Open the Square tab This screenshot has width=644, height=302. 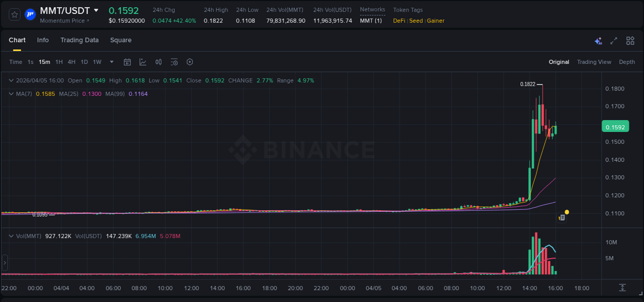coord(121,40)
